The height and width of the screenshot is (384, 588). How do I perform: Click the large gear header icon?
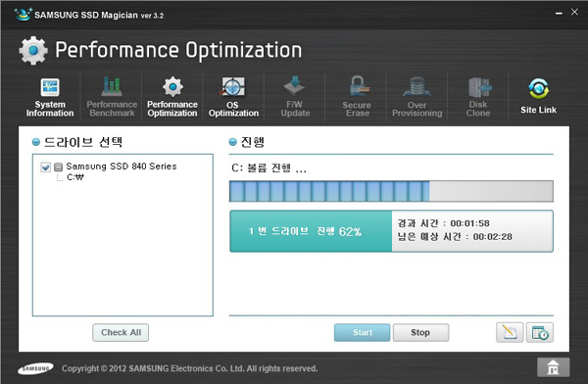33,50
